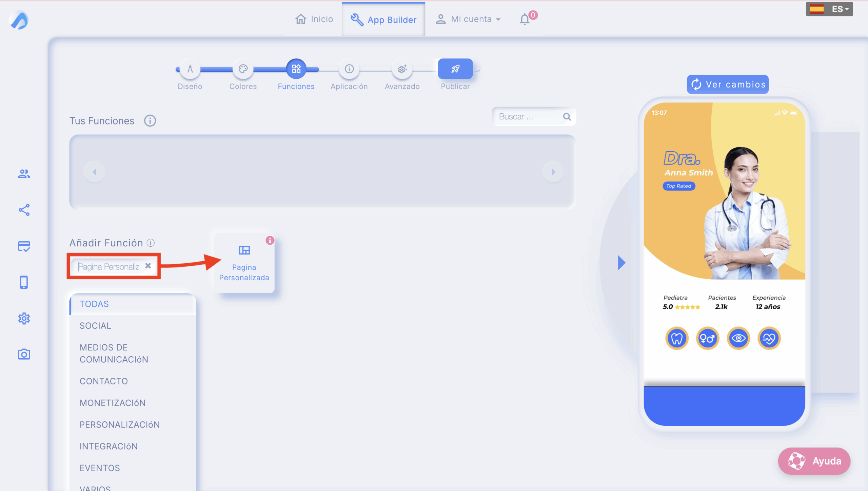Click the Avanzado step on progress bar
The height and width of the screenshot is (491, 868).
tap(402, 69)
